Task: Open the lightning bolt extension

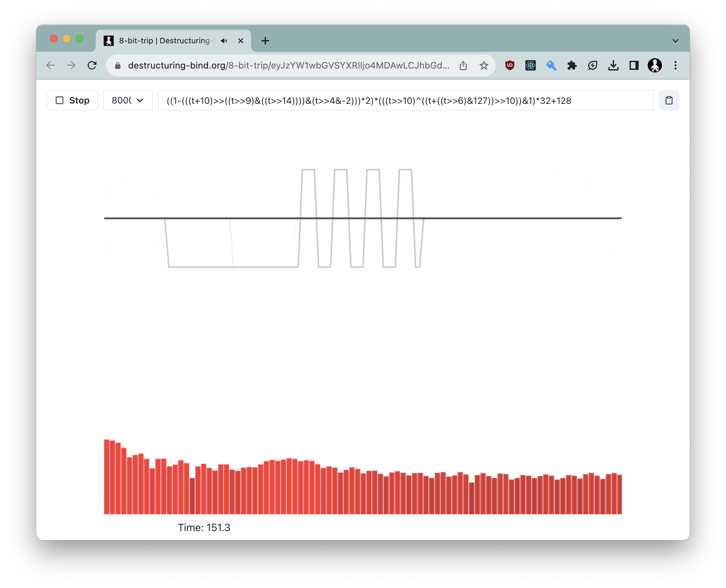Action: click(x=592, y=65)
